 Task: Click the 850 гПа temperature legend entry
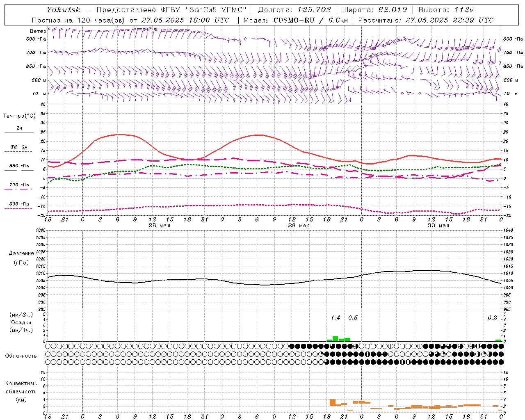click(x=19, y=166)
